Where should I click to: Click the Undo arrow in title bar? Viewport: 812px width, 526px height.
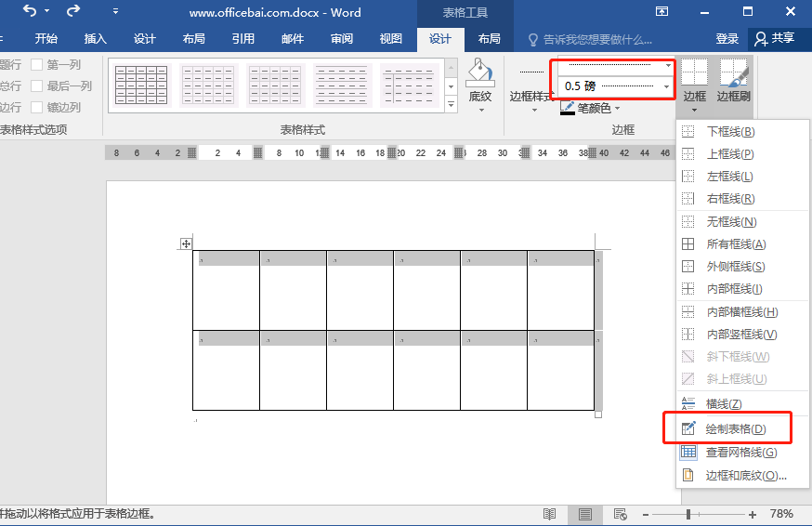(x=30, y=11)
